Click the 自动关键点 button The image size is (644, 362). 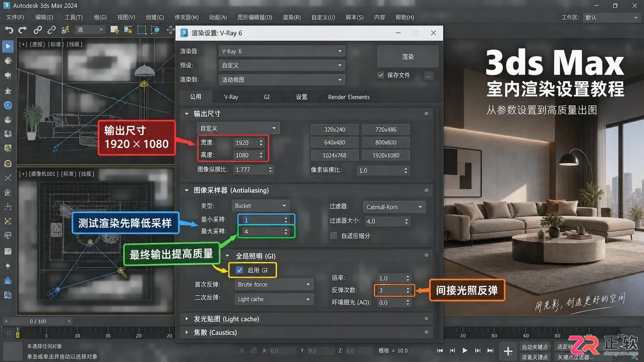pos(535,347)
